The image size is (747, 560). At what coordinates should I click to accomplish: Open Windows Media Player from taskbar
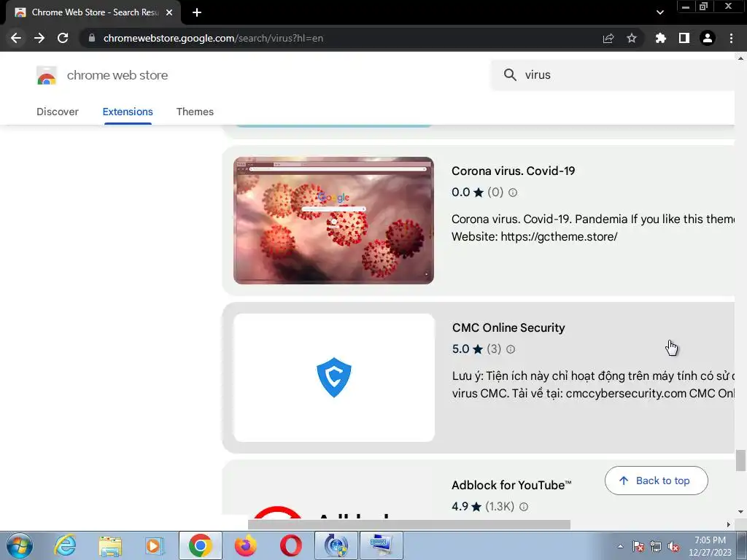pyautogui.click(x=155, y=545)
